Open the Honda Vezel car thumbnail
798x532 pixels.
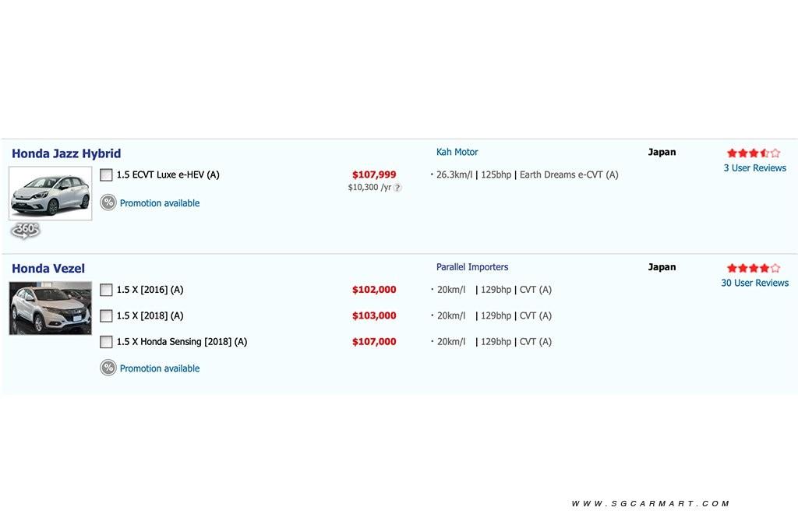(x=51, y=308)
